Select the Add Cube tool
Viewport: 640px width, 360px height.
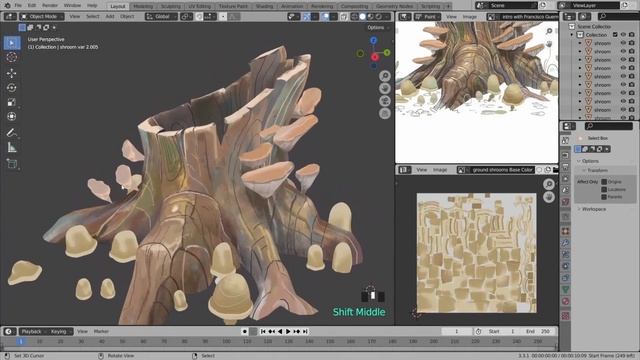12,164
